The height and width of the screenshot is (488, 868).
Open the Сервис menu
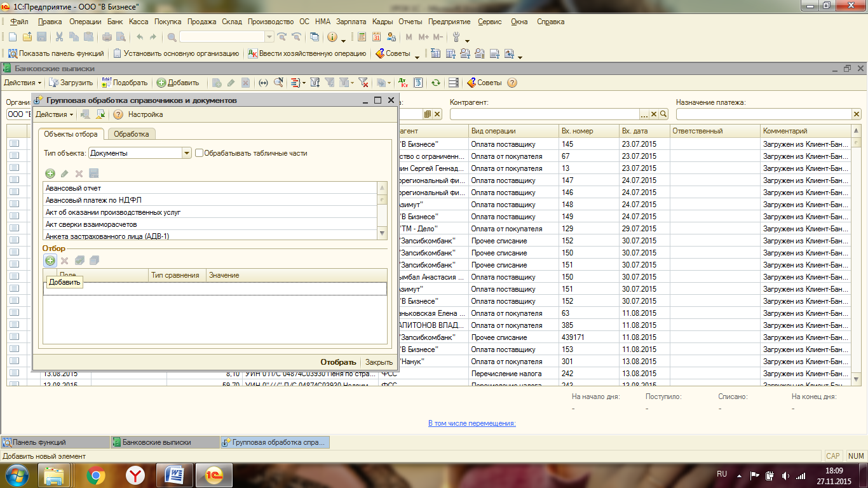[x=490, y=22]
